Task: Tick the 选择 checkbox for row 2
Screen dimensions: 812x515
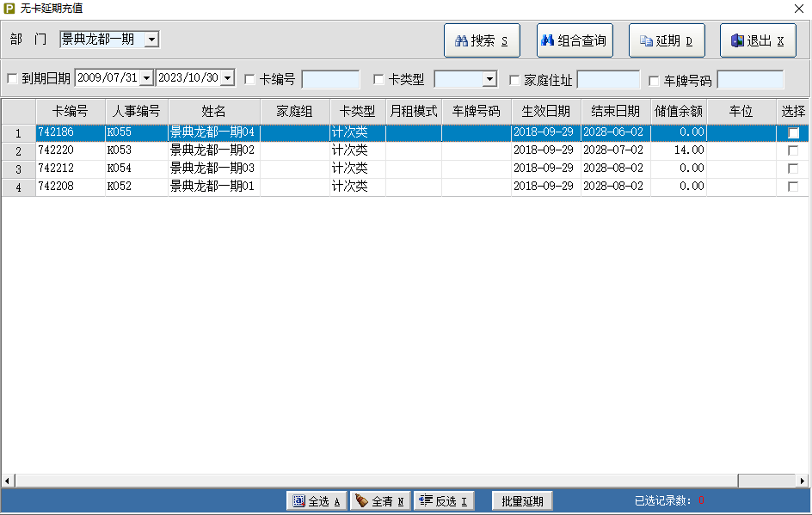Action: click(793, 150)
